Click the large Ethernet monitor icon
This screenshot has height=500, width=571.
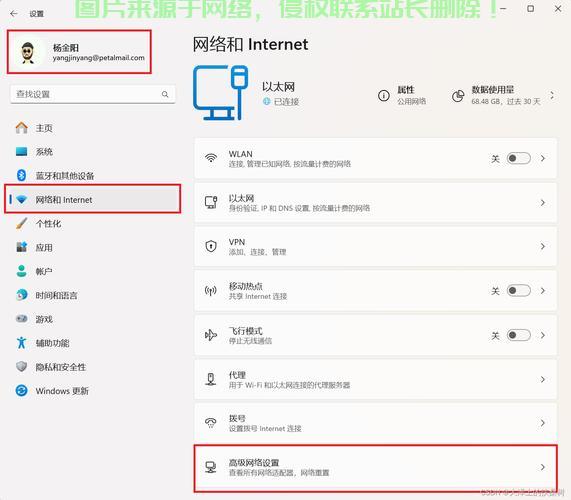coord(220,92)
